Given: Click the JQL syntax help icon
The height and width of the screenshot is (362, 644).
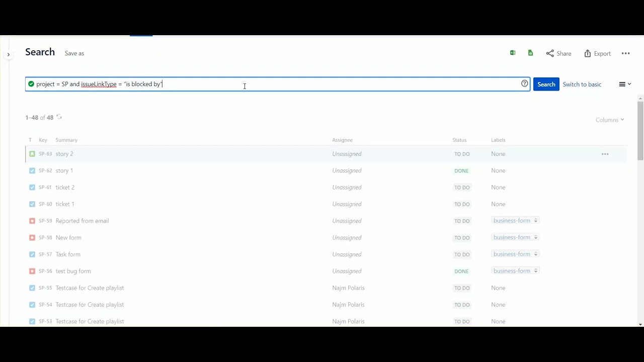Looking at the screenshot, I should pos(525,83).
